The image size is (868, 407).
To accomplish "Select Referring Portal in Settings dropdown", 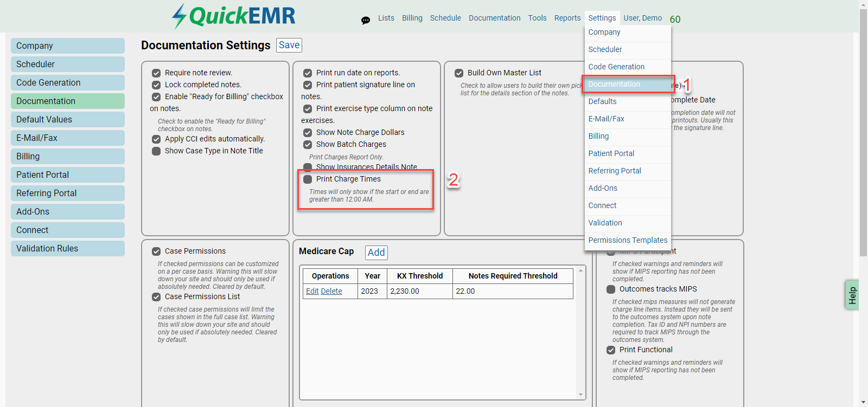I will [x=628, y=171].
